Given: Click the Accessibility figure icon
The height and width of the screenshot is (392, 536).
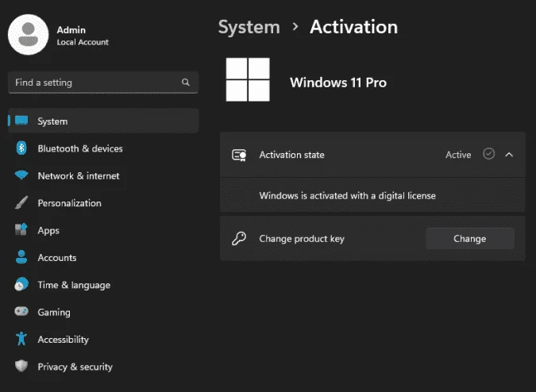Looking at the screenshot, I should tap(21, 338).
